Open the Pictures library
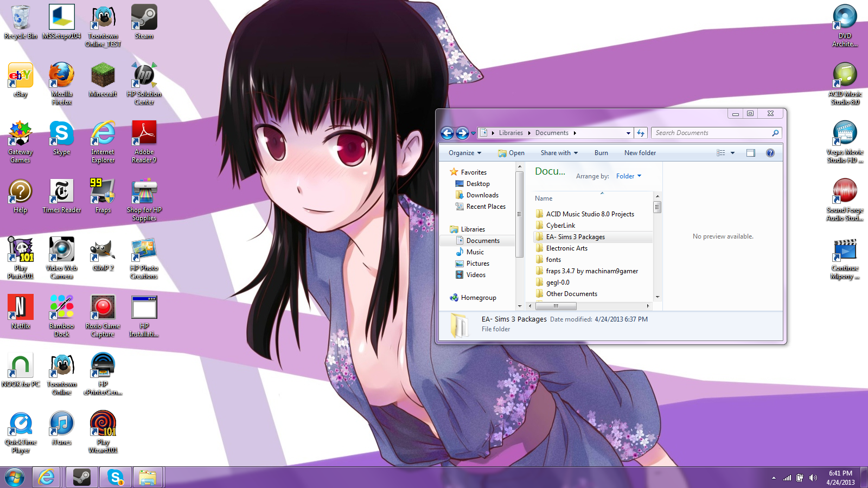 point(477,264)
